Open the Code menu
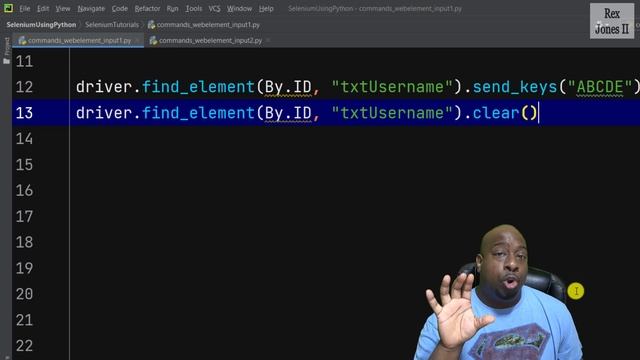The height and width of the screenshot is (360, 640). click(120, 9)
